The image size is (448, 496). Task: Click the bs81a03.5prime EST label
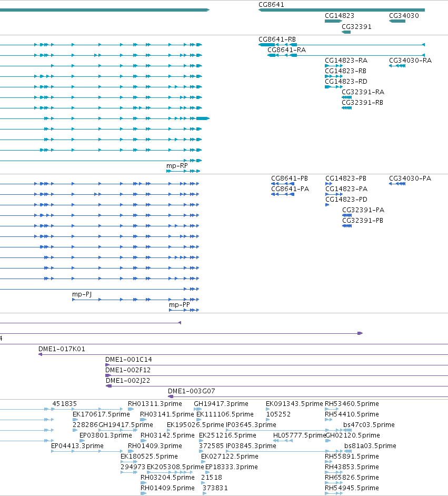(370, 446)
